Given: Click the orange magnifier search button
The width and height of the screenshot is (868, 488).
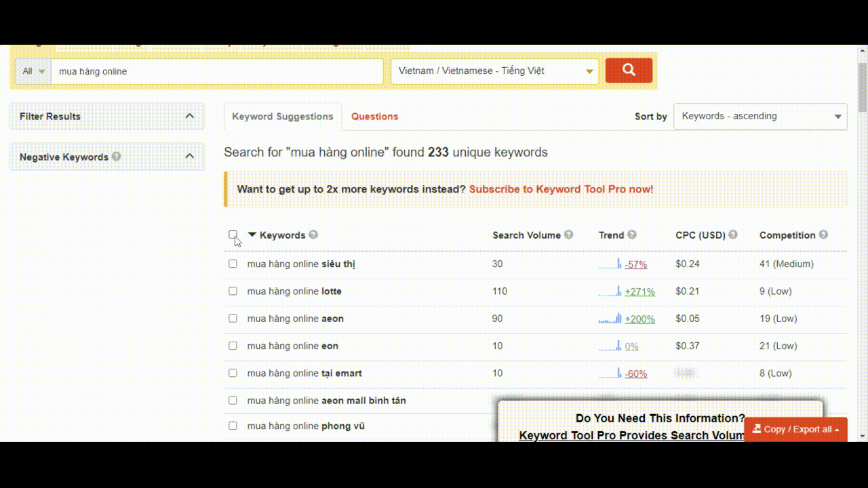Looking at the screenshot, I should [x=629, y=70].
